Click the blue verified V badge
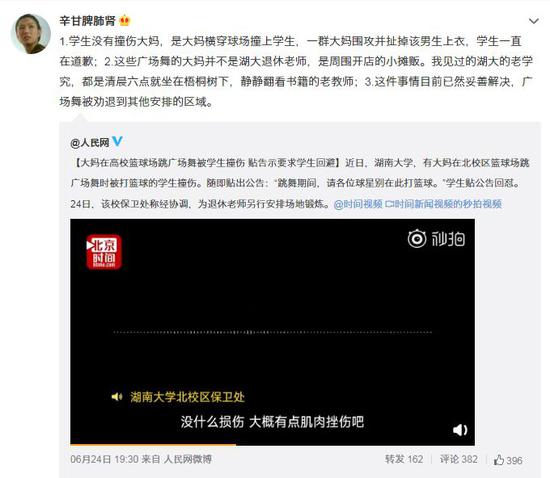The image size is (550, 478). (117, 141)
